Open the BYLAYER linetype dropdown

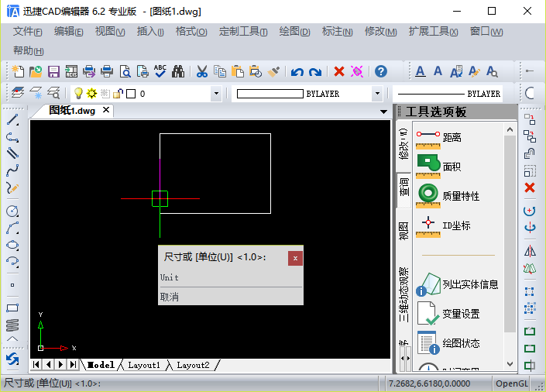(448, 94)
